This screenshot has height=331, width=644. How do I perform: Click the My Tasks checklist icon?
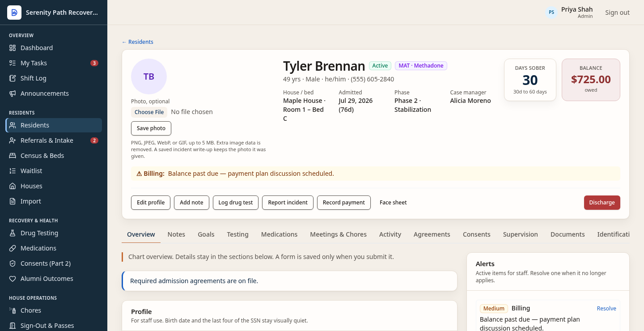pos(13,63)
